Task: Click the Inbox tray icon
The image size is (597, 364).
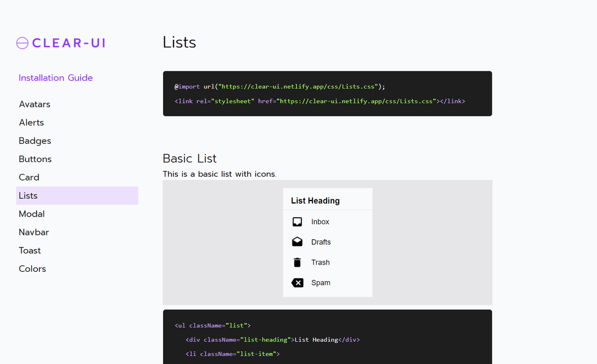Action: pyautogui.click(x=297, y=221)
